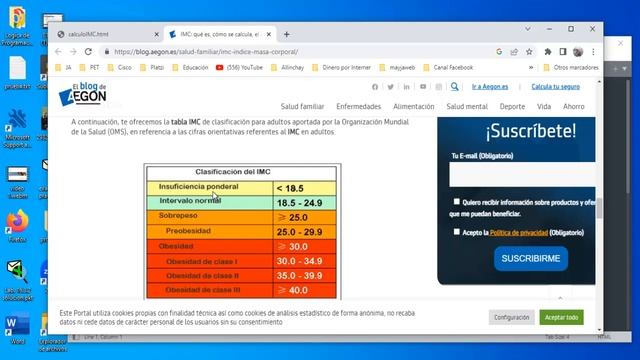Reload the page with the refresh icon
The image size is (640, 360).
click(x=88, y=52)
